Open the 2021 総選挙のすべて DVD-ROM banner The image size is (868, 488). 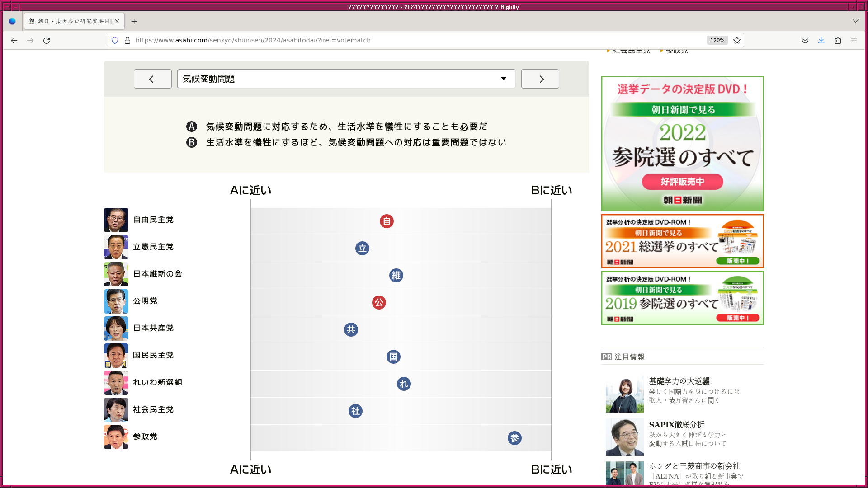[x=683, y=241]
